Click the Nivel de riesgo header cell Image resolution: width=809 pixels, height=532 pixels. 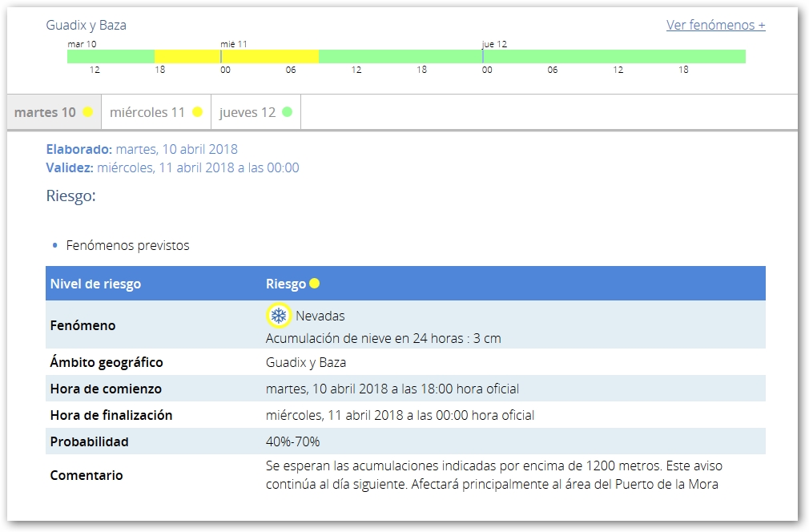click(x=95, y=284)
